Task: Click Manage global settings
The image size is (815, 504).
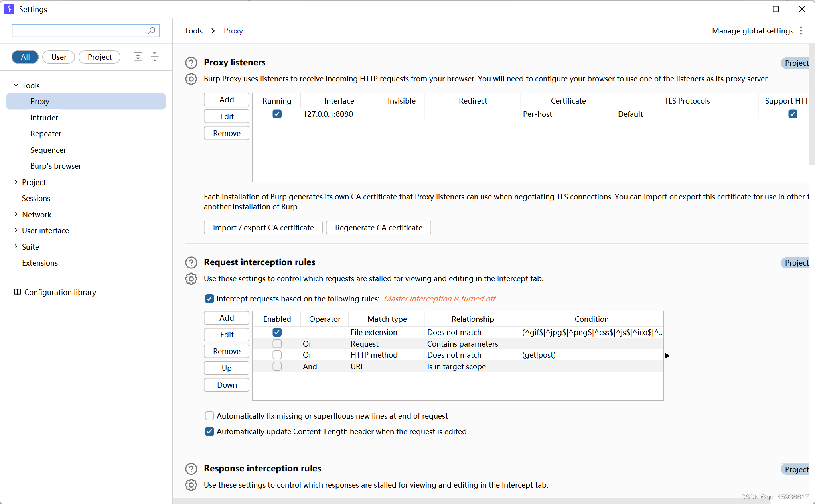Action: point(753,31)
